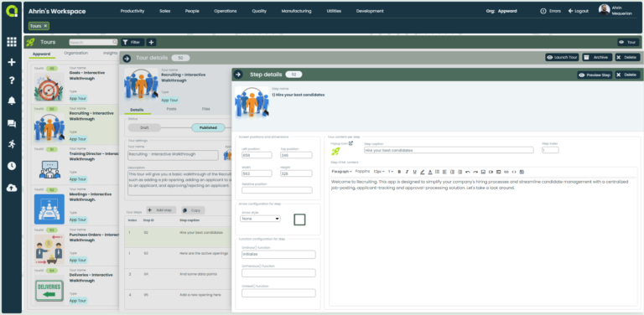
Task: Collapse the Tour details panel with the arrow icon
Action: coord(127,59)
